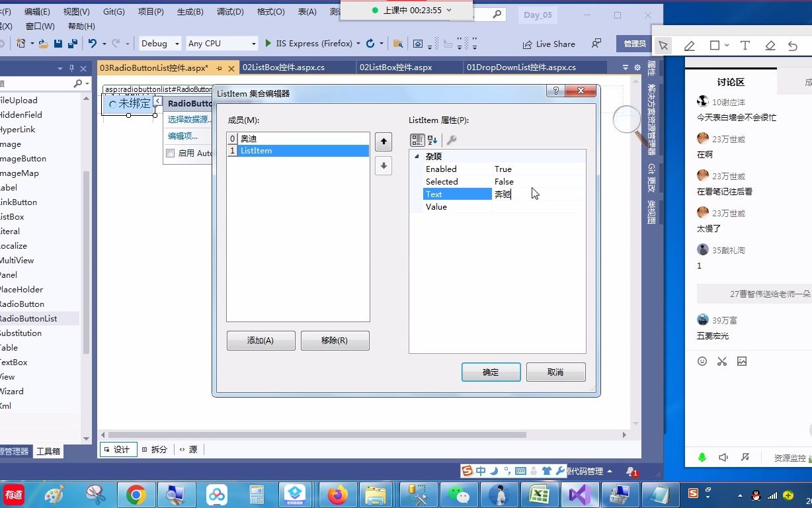
Task: Open Firefox from the taskbar
Action: (338, 495)
